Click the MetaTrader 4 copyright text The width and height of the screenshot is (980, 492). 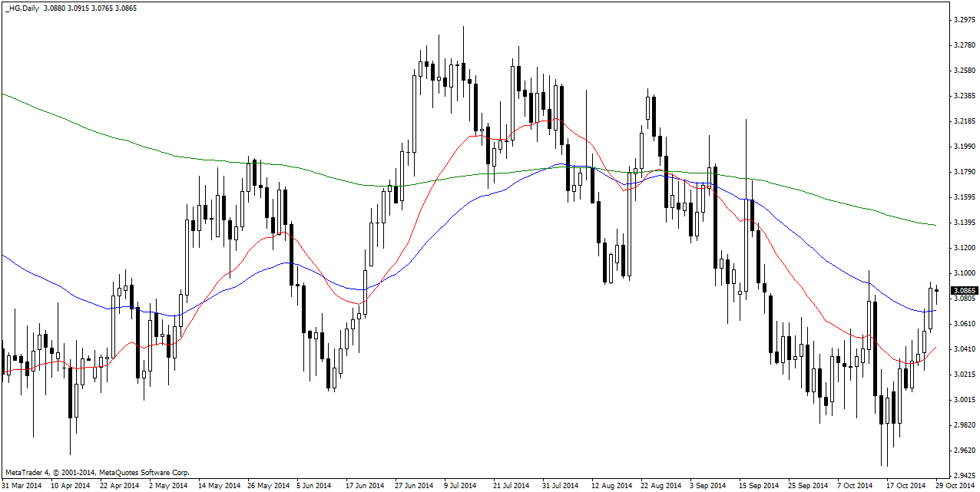(x=97, y=473)
